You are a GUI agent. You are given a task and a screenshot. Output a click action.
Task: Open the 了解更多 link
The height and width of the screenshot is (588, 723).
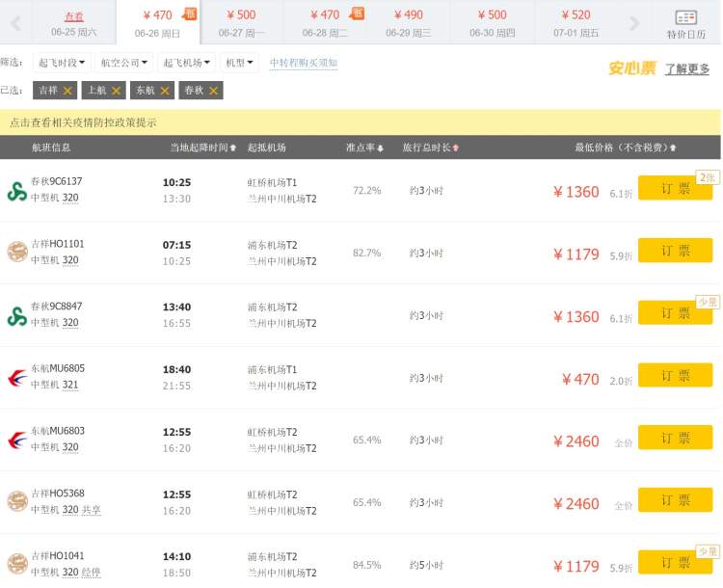click(x=686, y=69)
